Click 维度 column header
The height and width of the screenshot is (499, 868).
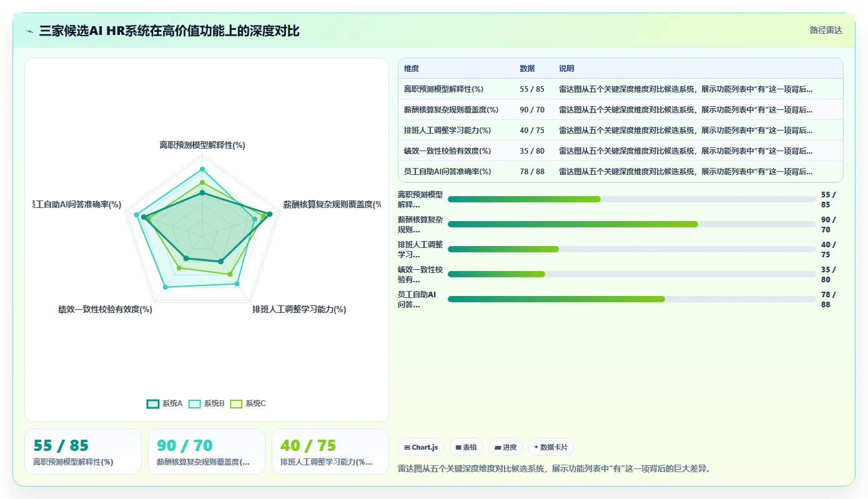pos(412,69)
